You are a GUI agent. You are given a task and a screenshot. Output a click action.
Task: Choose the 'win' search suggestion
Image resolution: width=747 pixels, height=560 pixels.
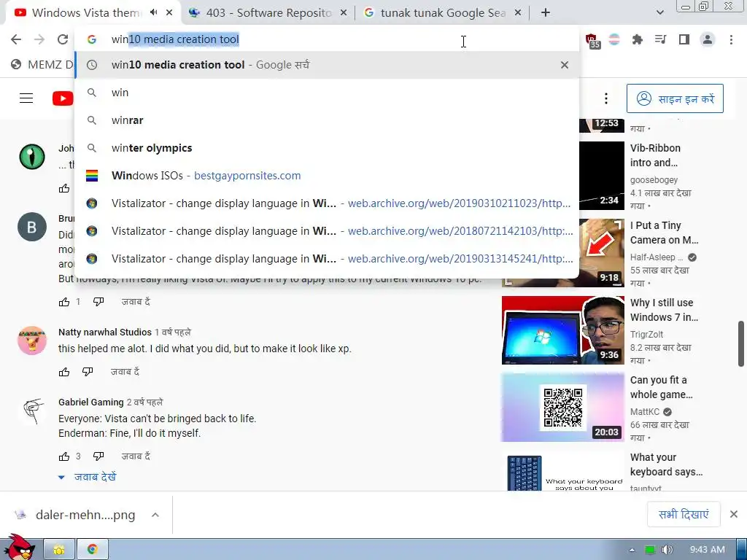pyautogui.click(x=328, y=93)
